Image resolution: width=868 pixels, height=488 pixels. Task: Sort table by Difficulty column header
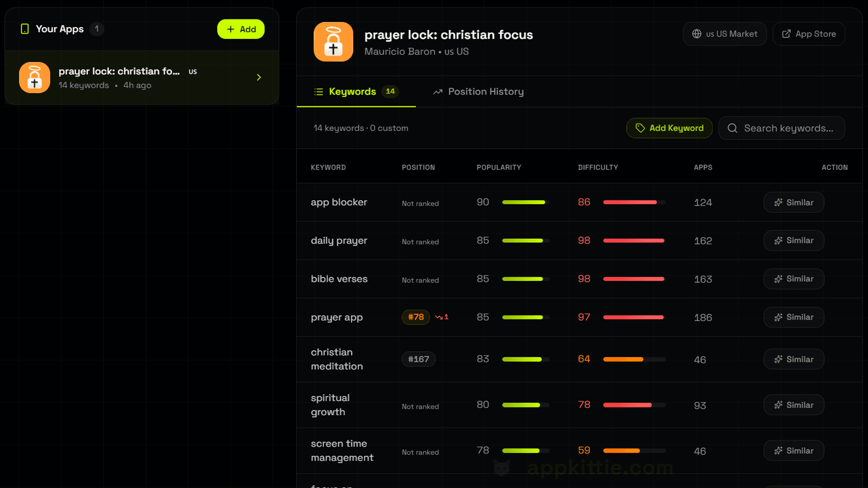point(597,168)
